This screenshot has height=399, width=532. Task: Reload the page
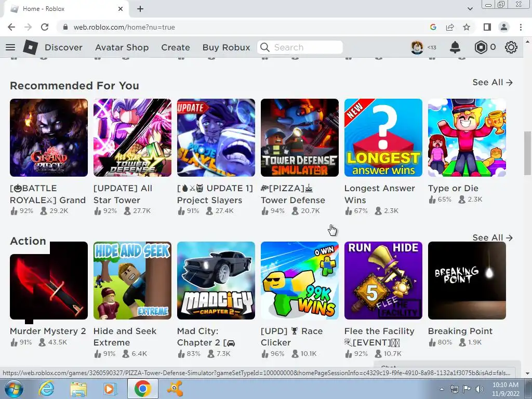click(x=45, y=27)
